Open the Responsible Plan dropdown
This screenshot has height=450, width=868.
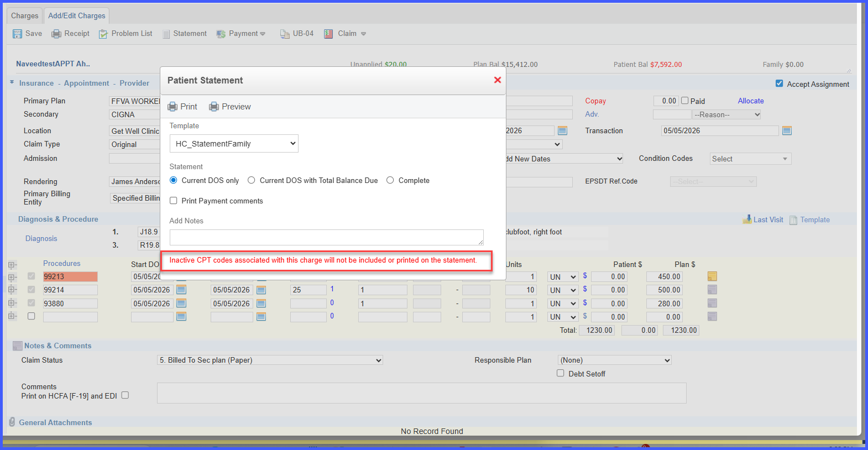click(x=615, y=360)
